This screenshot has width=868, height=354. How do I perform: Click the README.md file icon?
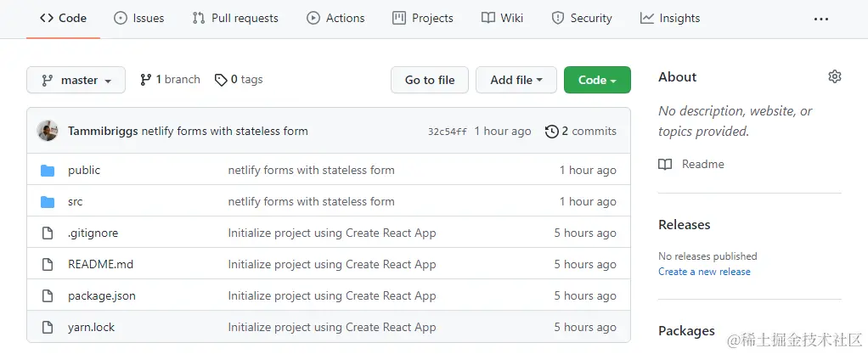pyautogui.click(x=48, y=264)
